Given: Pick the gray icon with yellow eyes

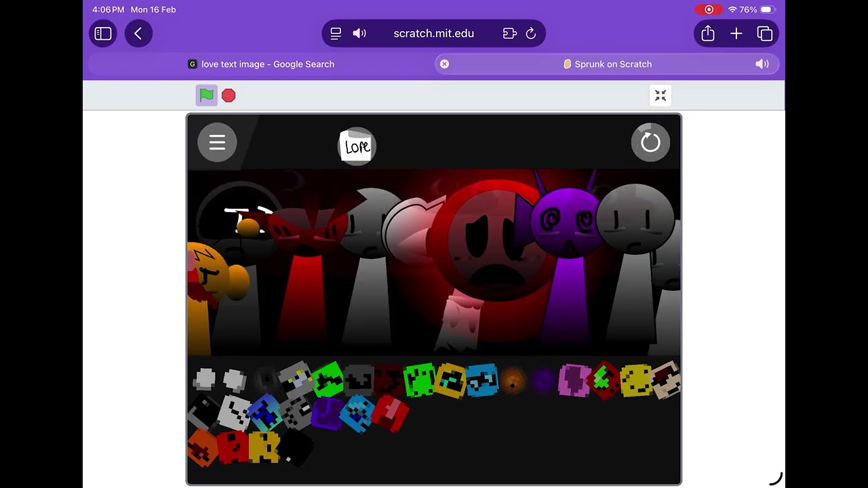Looking at the screenshot, I should [x=296, y=378].
